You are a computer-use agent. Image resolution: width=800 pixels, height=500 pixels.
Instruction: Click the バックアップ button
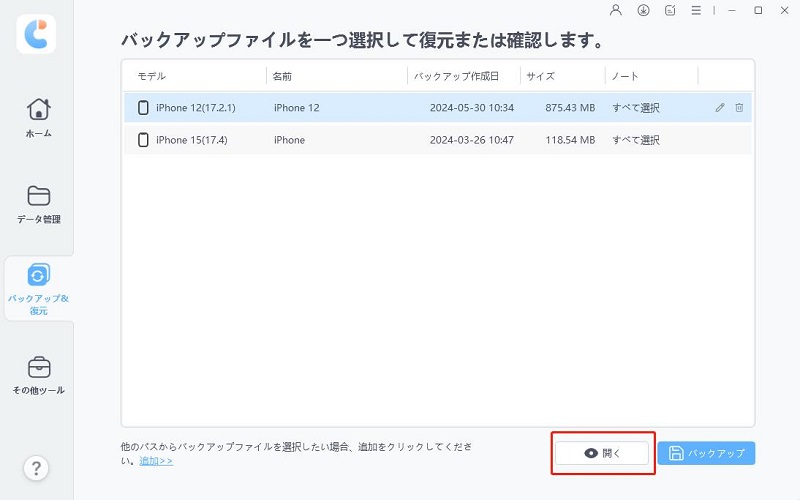707,453
